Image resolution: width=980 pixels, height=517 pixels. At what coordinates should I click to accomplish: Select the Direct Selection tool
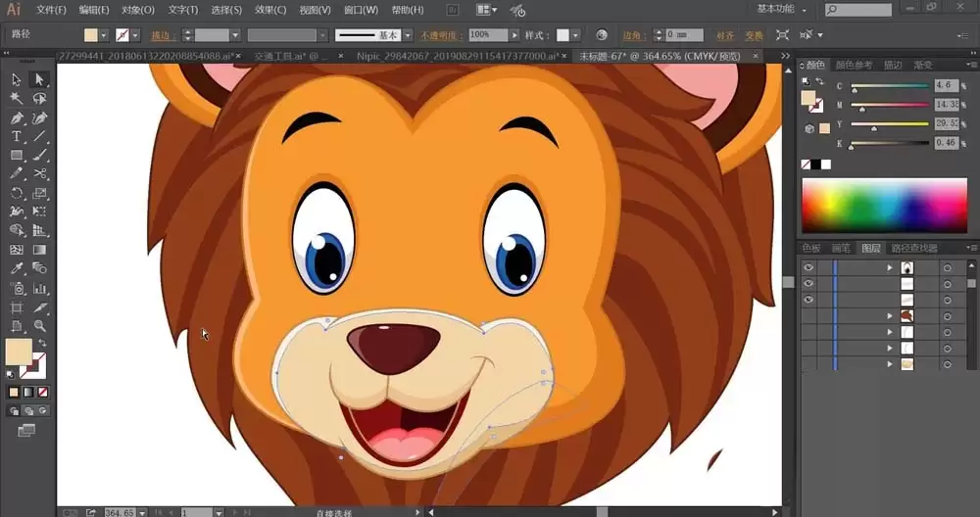[x=39, y=79]
